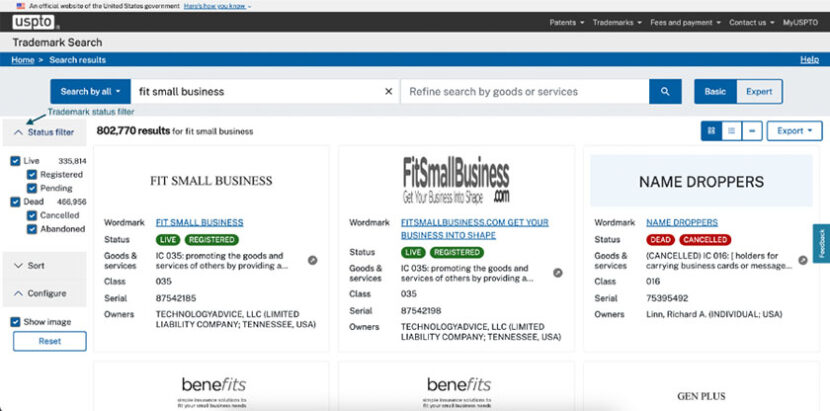Image resolution: width=830 pixels, height=411 pixels.
Task: Click owner Linn, Richard A. text
Action: tap(714, 314)
